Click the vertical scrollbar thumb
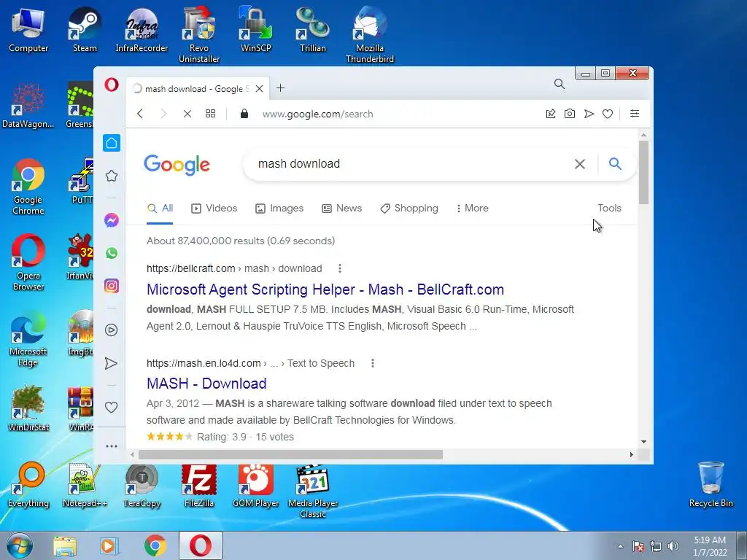 pyautogui.click(x=643, y=172)
